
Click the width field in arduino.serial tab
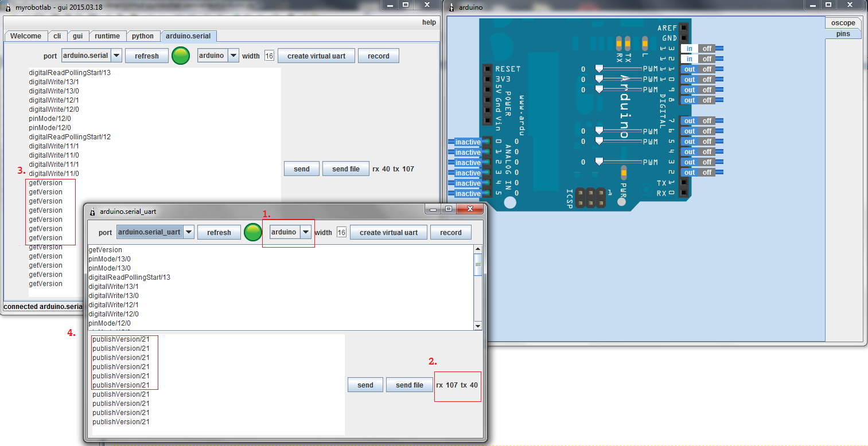pyautogui.click(x=269, y=56)
